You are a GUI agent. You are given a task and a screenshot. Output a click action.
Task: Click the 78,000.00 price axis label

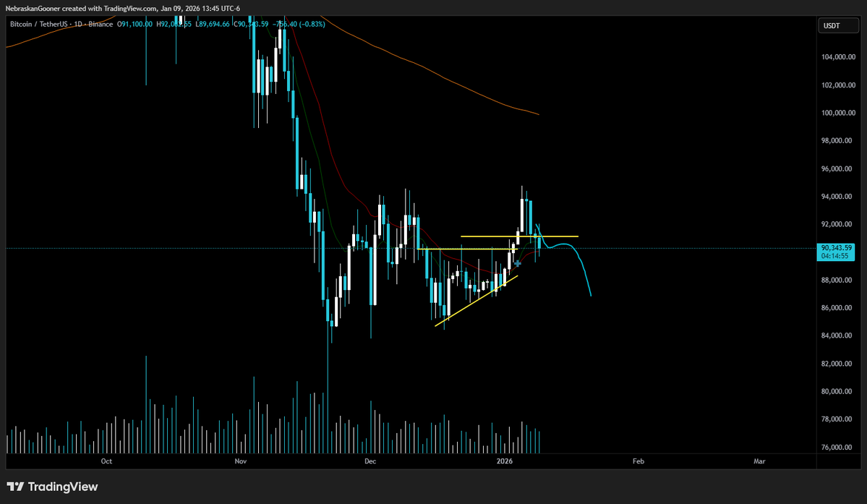pyautogui.click(x=837, y=419)
